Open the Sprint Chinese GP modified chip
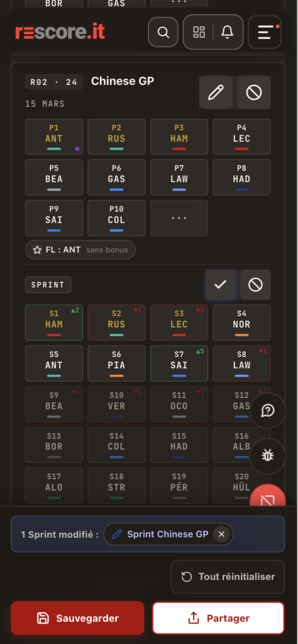 pos(168,534)
